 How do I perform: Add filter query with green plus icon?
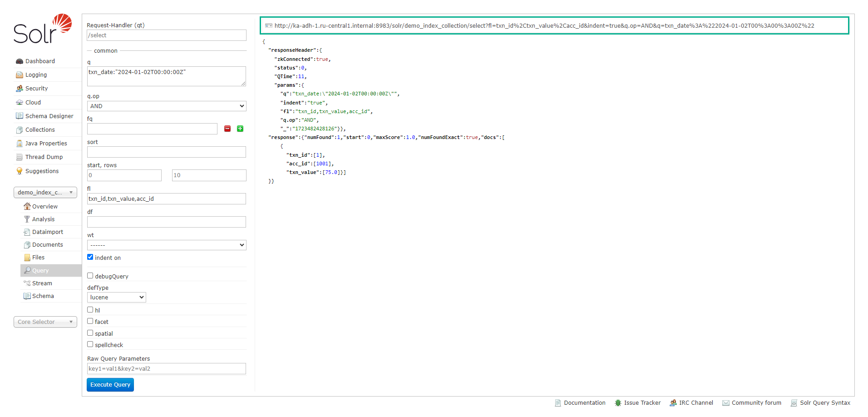coord(240,129)
